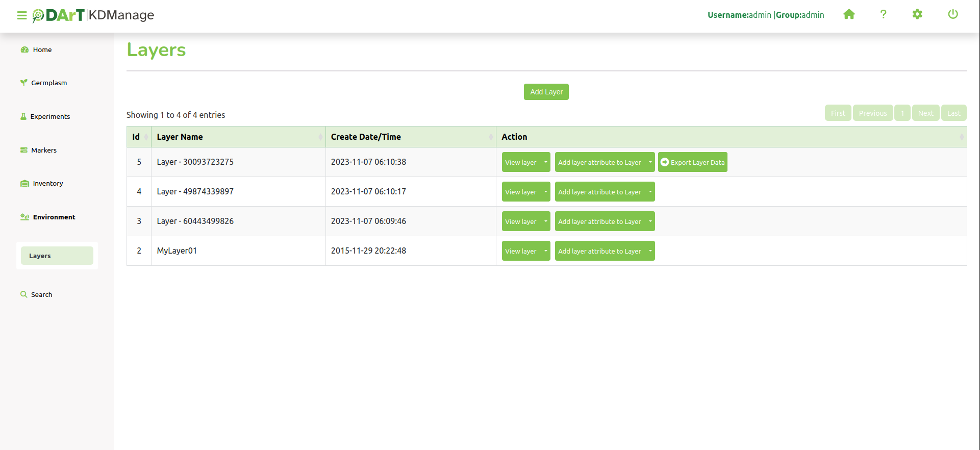Screen dimensions: 980x450
Task: Sort table by Create Date/Time column
Action: point(411,137)
